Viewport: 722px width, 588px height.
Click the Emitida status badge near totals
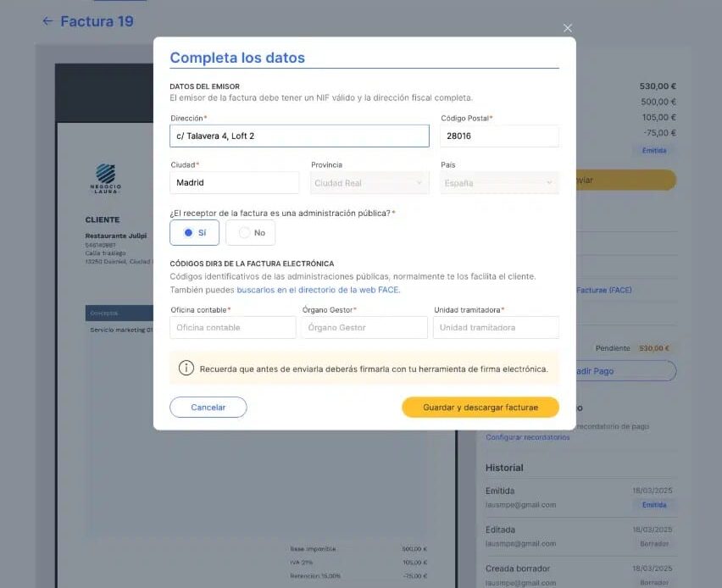point(654,151)
